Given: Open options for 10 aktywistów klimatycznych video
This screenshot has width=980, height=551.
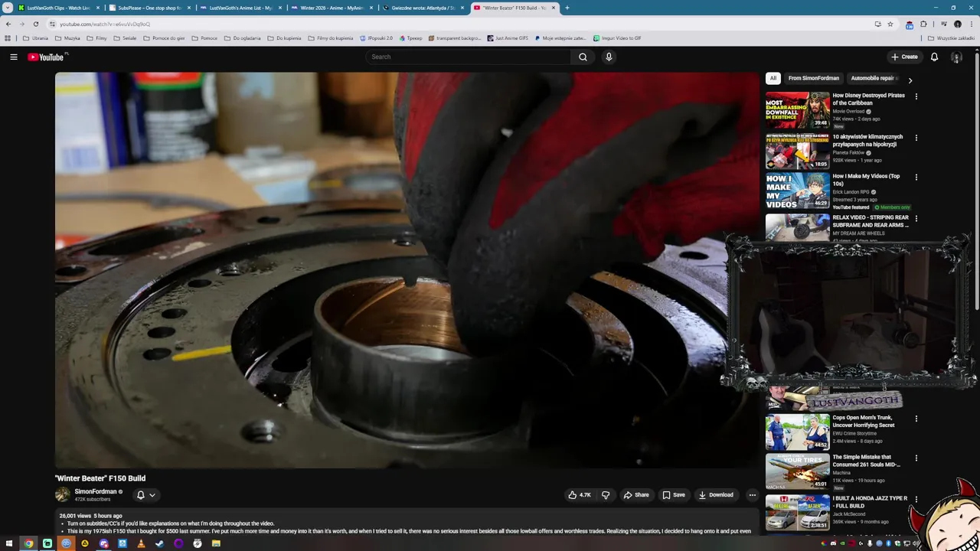Looking at the screenshot, I should [x=916, y=138].
